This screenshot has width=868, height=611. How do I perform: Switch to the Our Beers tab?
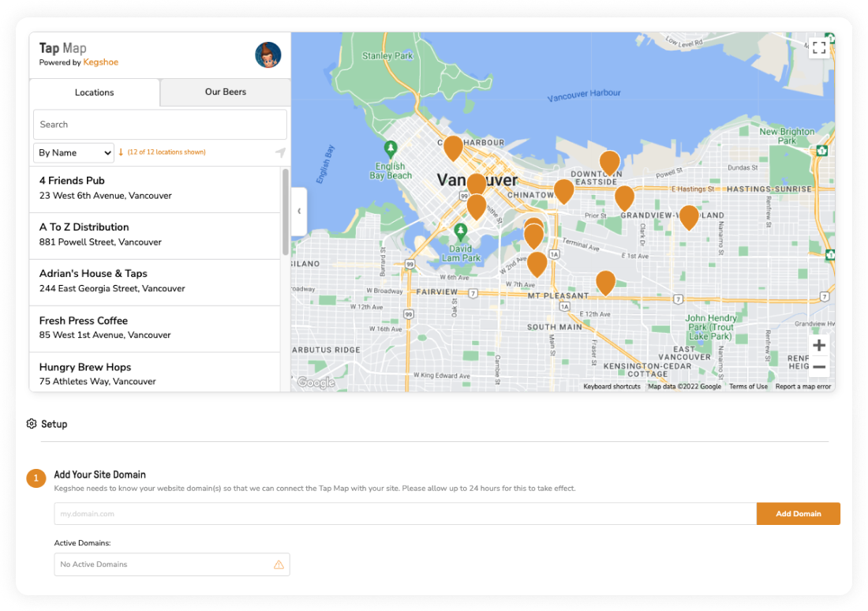(x=226, y=92)
